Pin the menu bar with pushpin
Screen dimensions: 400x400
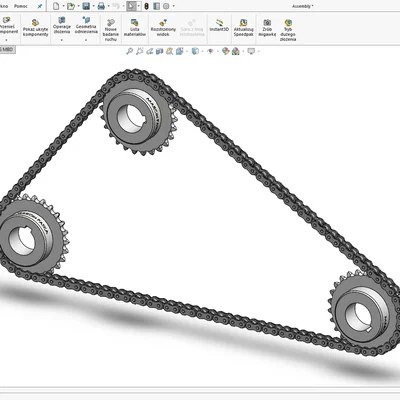[x=40, y=6]
